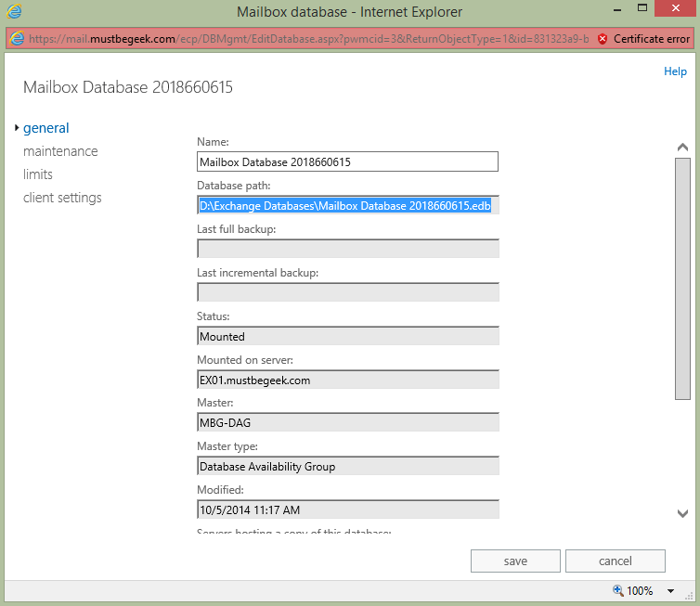The width and height of the screenshot is (700, 606).
Task: Open the limits tab
Action: [38, 174]
